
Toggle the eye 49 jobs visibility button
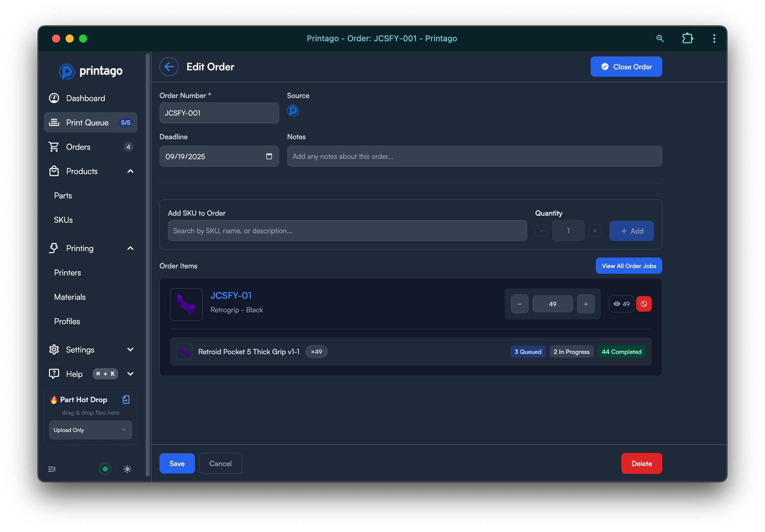click(621, 304)
